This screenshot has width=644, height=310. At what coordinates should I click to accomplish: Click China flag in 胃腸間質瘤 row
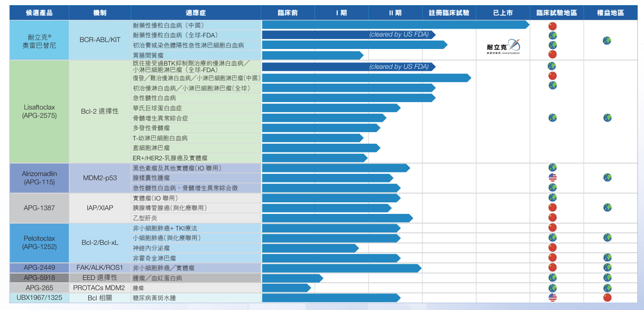coord(552,55)
